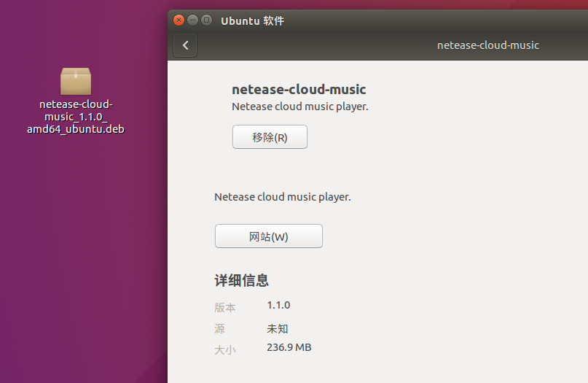Viewport: 588px width, 383px height.
Task: Select the desktop file name netease-cloud-music_1.1.0_amd64_ubuntu.deb
Action: pos(76,117)
